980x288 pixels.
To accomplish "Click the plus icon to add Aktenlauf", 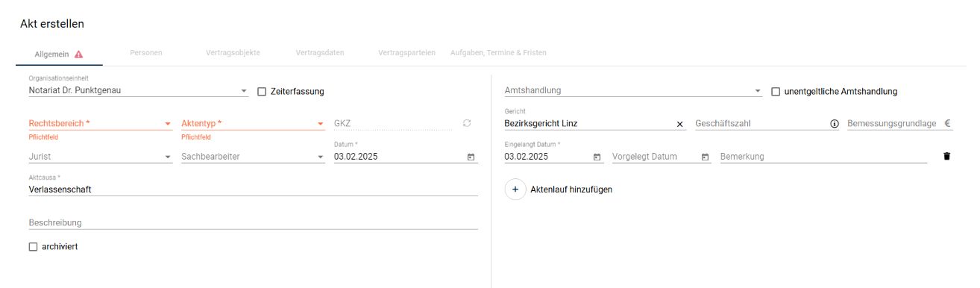I will tap(515, 190).
